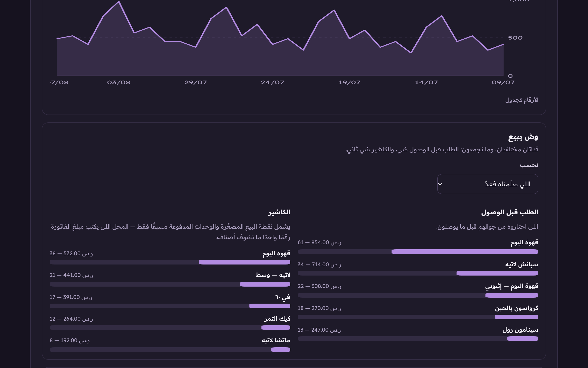Click the '34 — 714.00 ر.س' value
This screenshot has height=368, width=588.
[x=319, y=264]
